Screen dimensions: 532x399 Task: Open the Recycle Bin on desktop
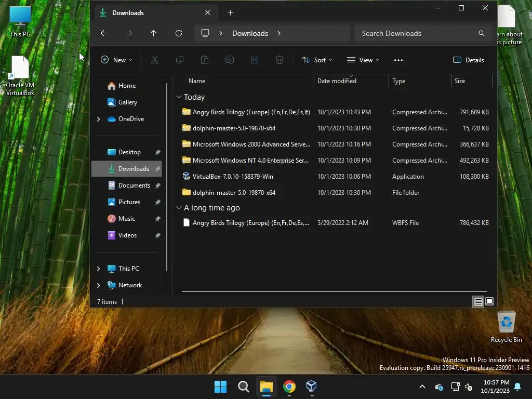coord(506,327)
